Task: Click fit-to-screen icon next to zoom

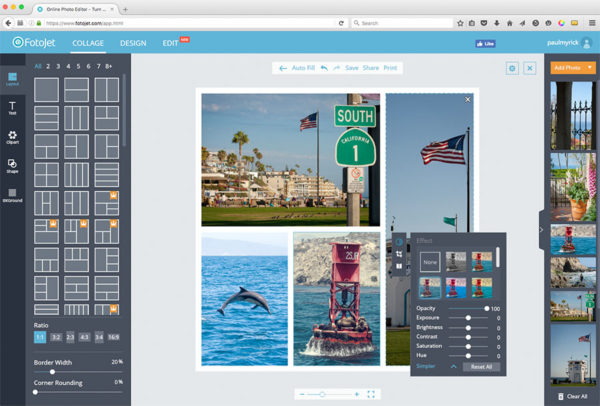Action: [x=371, y=394]
